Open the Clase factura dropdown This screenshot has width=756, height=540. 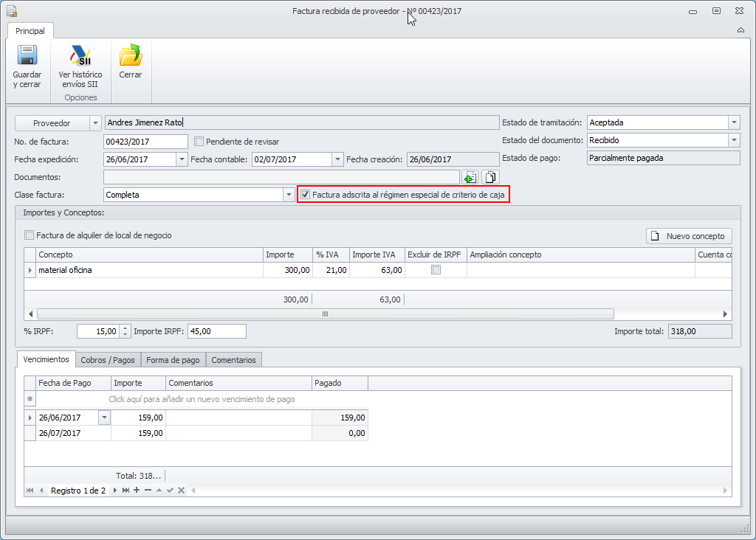289,195
